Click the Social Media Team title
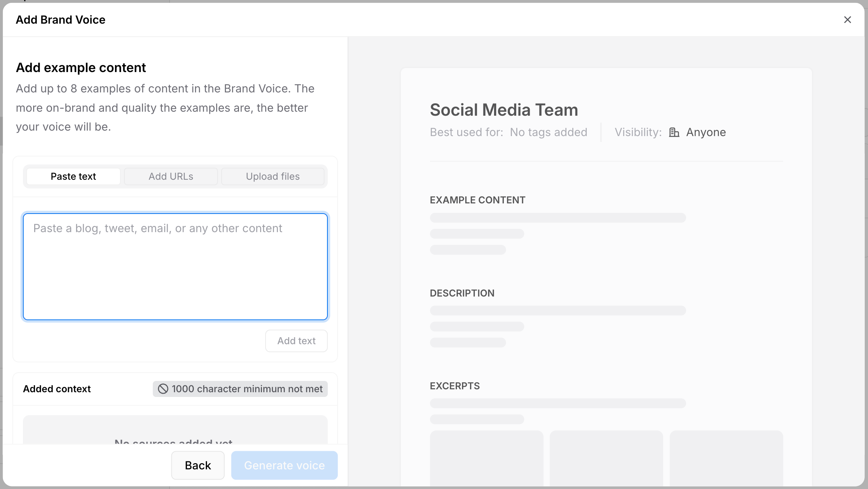Image resolution: width=868 pixels, height=489 pixels. (x=504, y=110)
